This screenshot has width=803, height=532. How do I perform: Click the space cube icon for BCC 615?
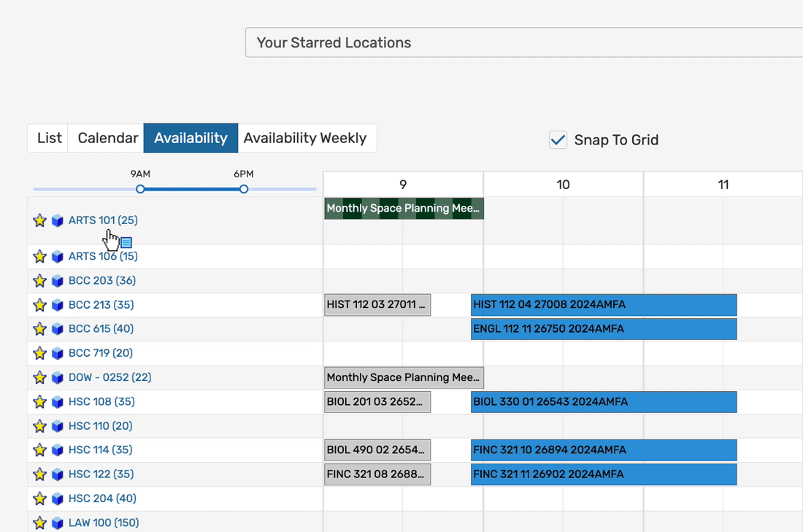[x=58, y=329]
